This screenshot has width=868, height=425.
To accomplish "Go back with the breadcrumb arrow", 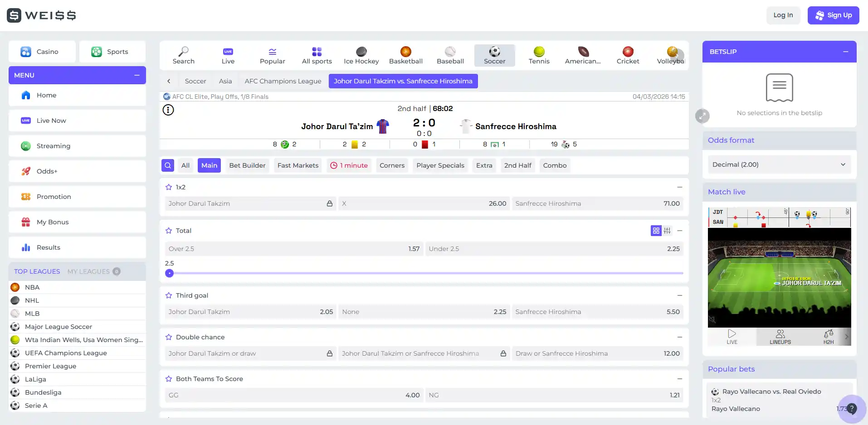I will [169, 81].
